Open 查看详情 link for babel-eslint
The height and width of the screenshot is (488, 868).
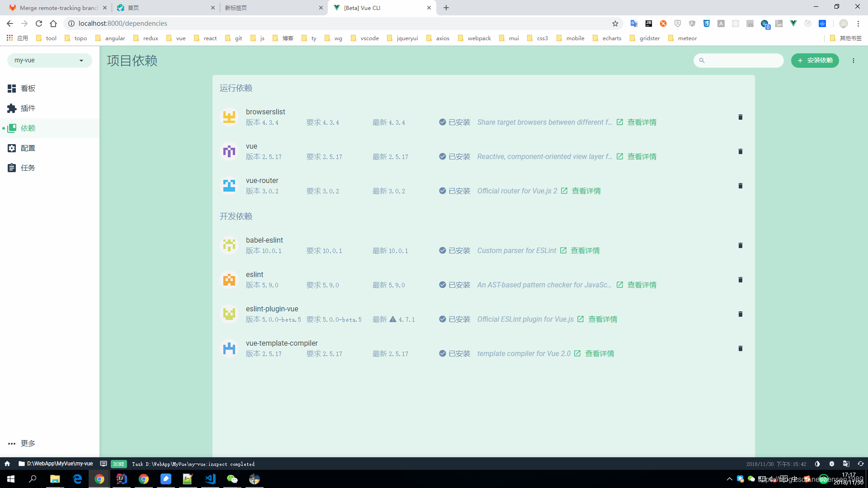(580, 251)
